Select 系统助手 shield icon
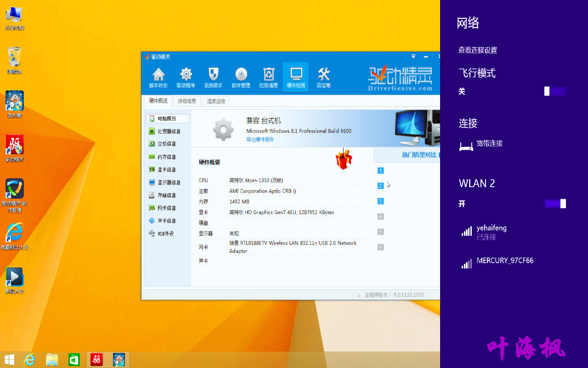The width and height of the screenshot is (588, 368). (213, 78)
